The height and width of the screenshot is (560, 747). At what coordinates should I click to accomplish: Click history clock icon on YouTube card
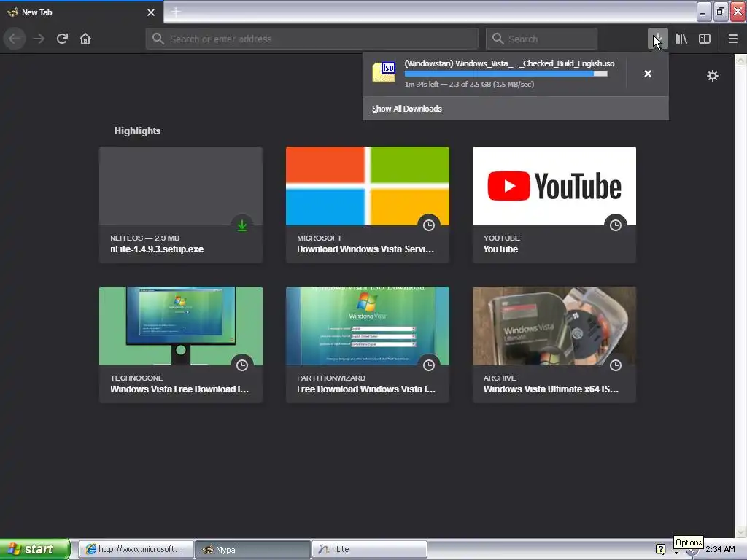(616, 225)
